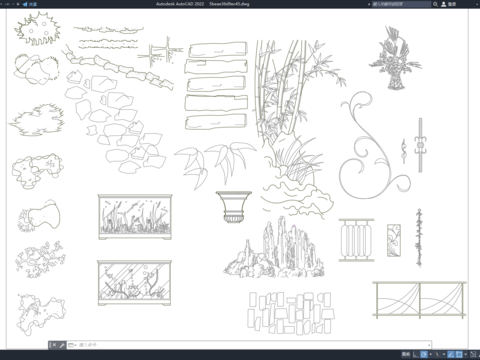Close the command line with X icon
Screen dimensions: 480x360
54,345
